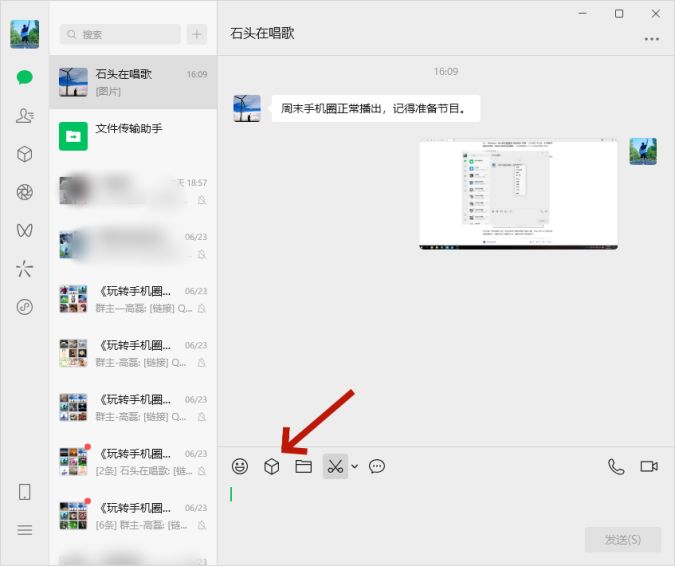Click own profile avatar at sidebar top

point(25,34)
